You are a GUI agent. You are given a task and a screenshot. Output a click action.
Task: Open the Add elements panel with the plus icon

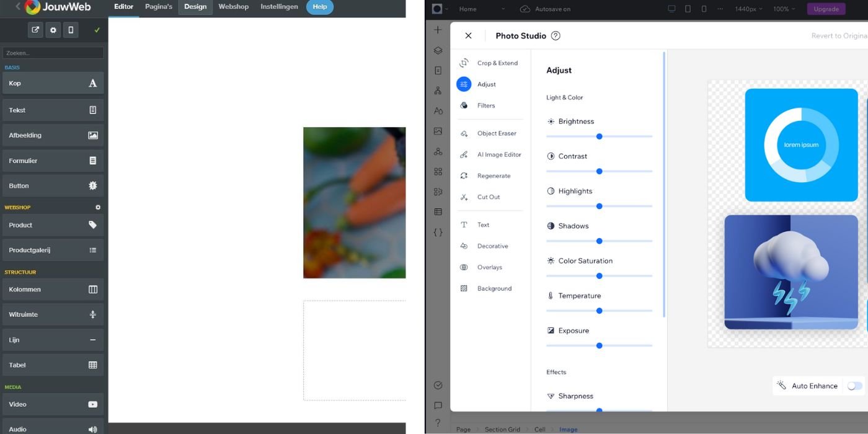coord(438,29)
